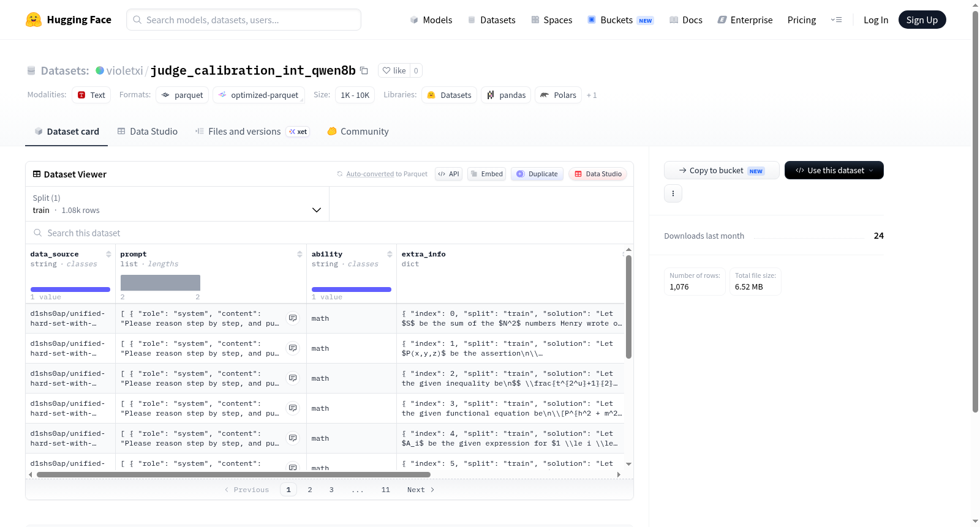Screen dimensions: 980x527
Task: Click the Hugging Face logo icon
Action: point(34,20)
